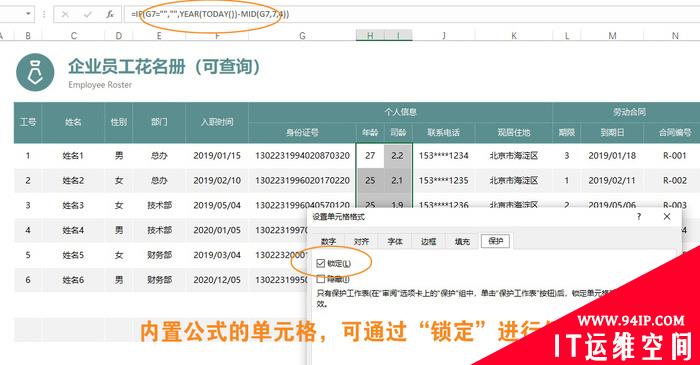Select tenure cell showing 2.1
Image resolution: width=700 pixels, height=365 pixels.
(397, 181)
